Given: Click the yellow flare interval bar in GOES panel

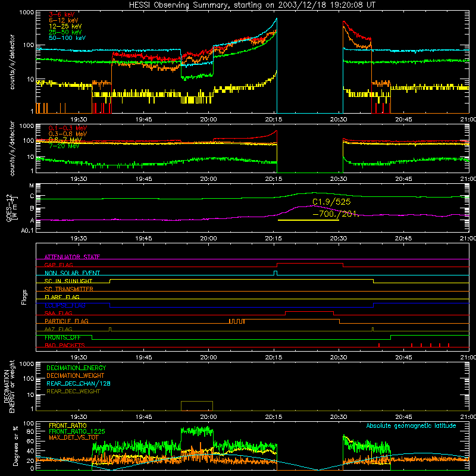Looking at the screenshot, I should point(308,220).
